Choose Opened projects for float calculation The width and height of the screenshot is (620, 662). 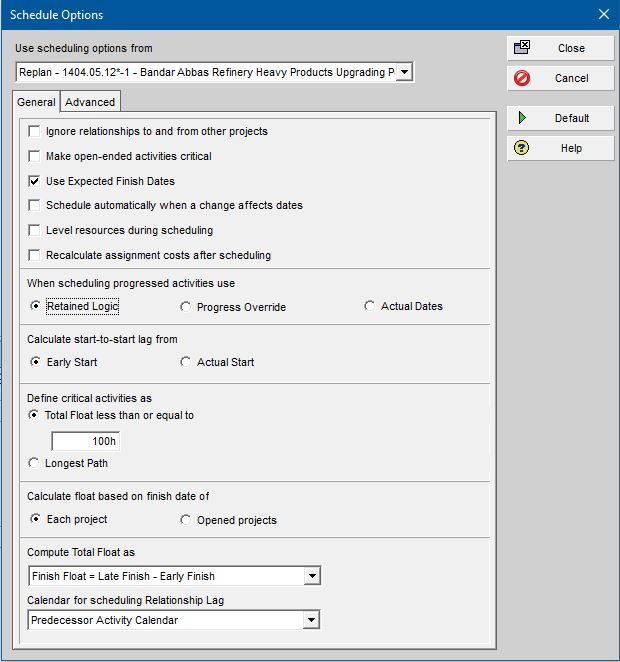[x=186, y=520]
